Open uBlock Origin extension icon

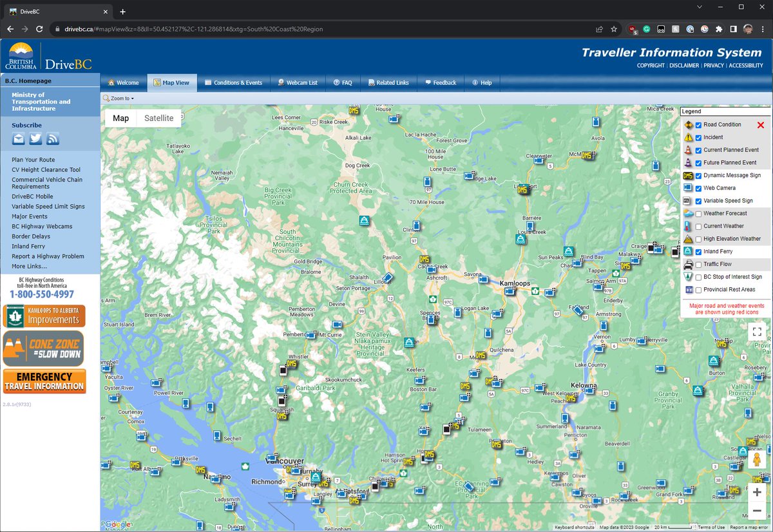click(x=632, y=29)
